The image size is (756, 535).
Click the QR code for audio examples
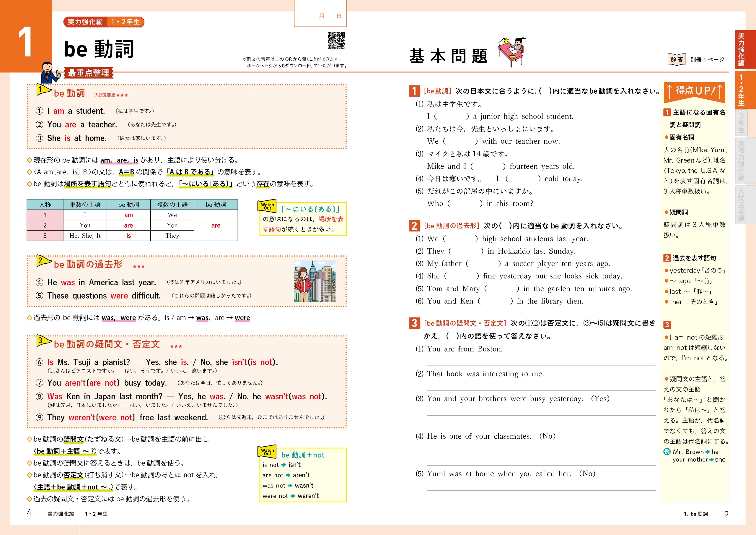pos(336,40)
